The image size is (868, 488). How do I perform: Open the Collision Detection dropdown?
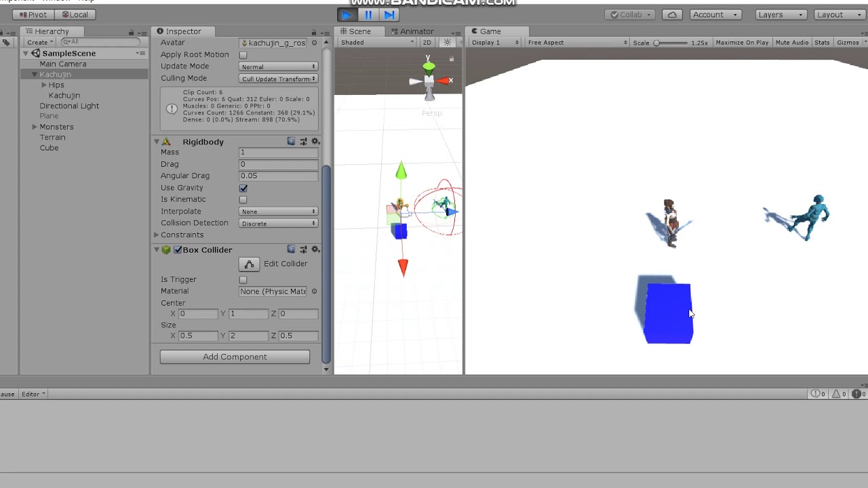(279, 223)
